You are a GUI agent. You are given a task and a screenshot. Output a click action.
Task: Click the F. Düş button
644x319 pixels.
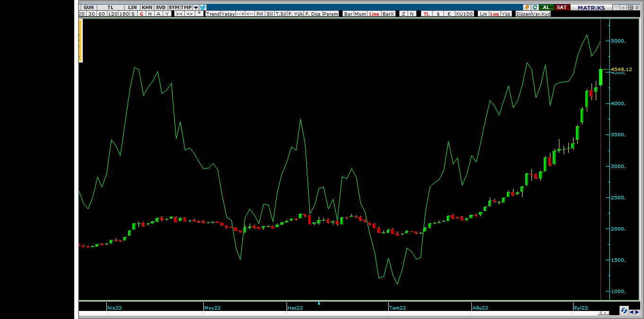[x=313, y=14]
